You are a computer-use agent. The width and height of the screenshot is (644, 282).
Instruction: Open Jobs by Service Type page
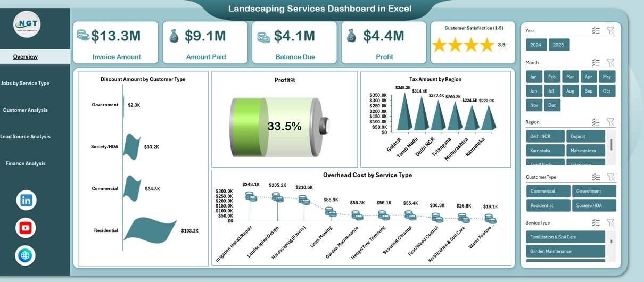point(26,84)
